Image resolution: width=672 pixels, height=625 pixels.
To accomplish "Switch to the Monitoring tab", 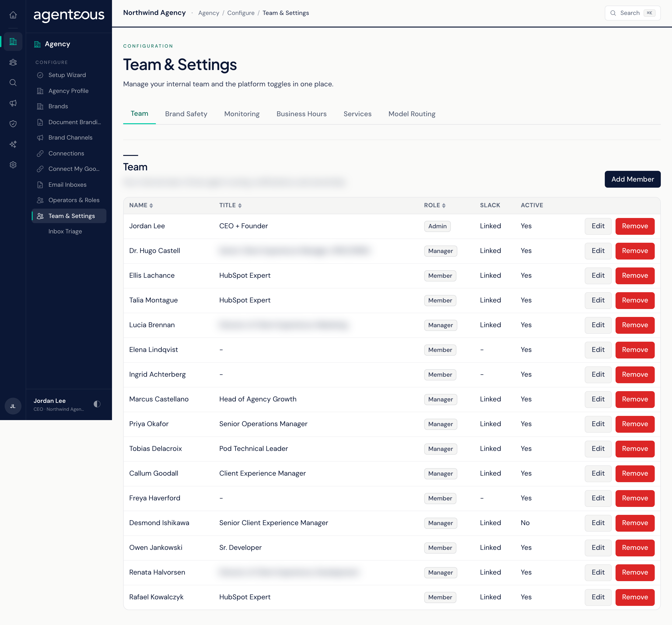I will tap(242, 114).
